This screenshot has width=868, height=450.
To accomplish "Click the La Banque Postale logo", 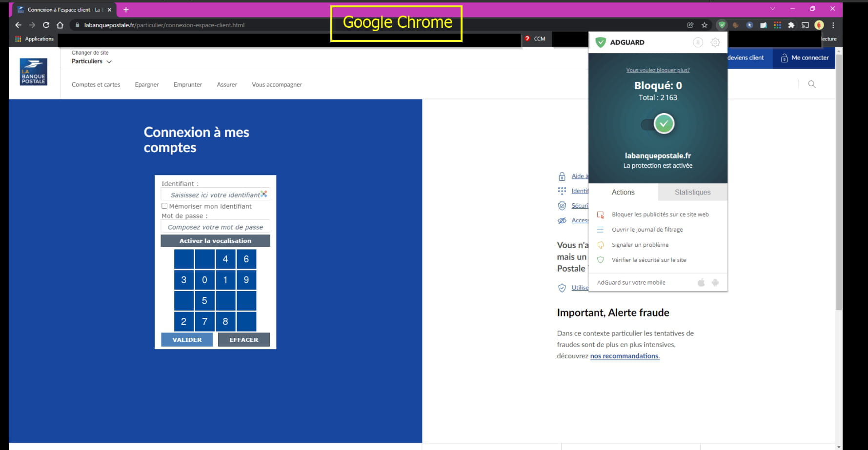I will 33,72.
